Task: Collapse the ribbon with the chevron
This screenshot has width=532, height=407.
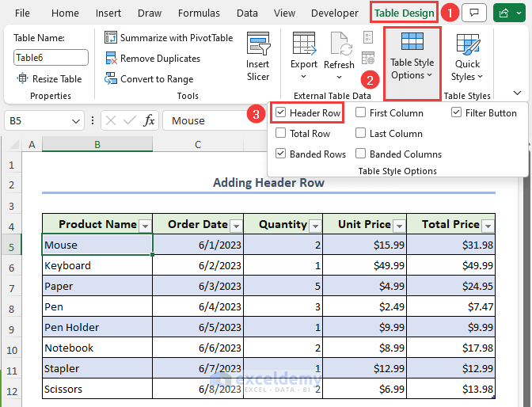Action: coord(517,93)
